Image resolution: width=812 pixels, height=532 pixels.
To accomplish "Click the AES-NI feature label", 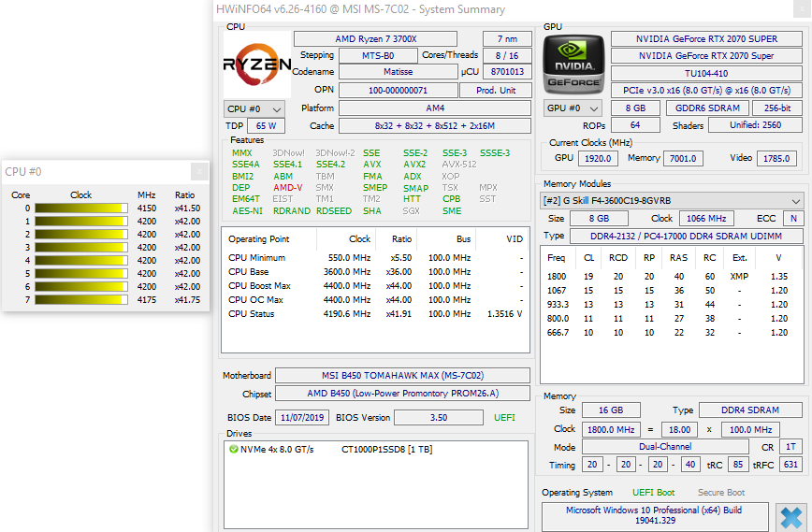I will pos(248,210).
